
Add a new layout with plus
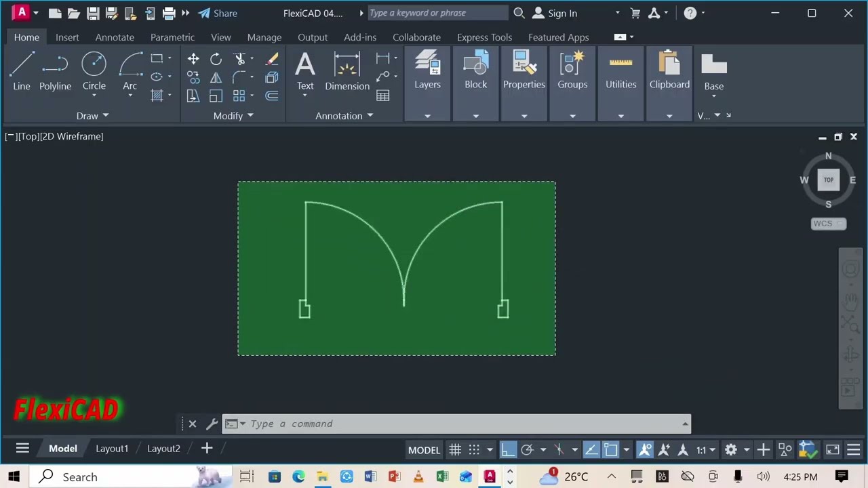pyautogui.click(x=207, y=448)
